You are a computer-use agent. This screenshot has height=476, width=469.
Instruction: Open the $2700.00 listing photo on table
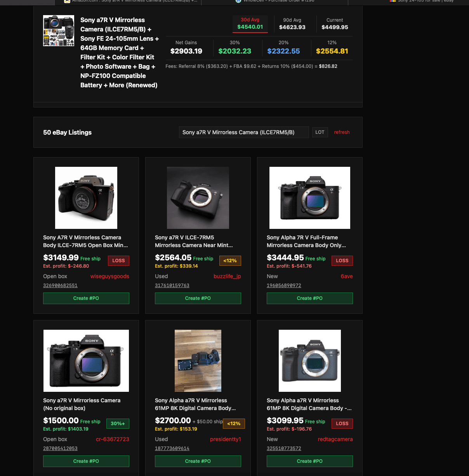tap(198, 361)
